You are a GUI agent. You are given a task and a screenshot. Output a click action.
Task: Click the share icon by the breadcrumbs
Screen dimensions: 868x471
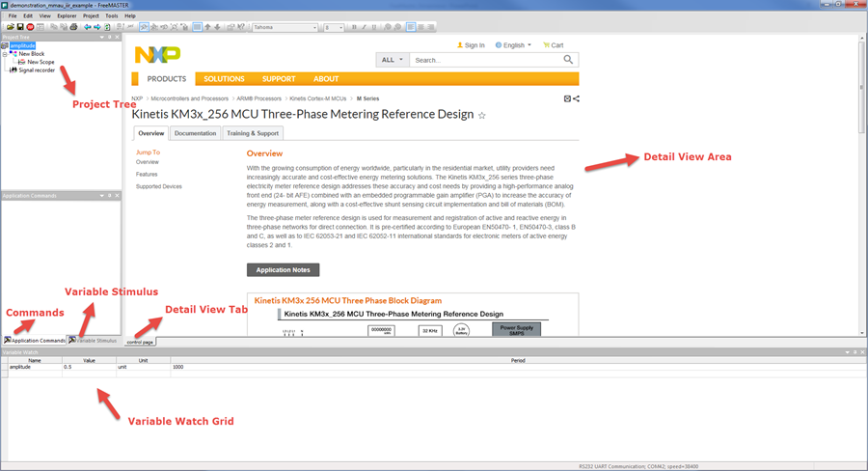click(577, 98)
